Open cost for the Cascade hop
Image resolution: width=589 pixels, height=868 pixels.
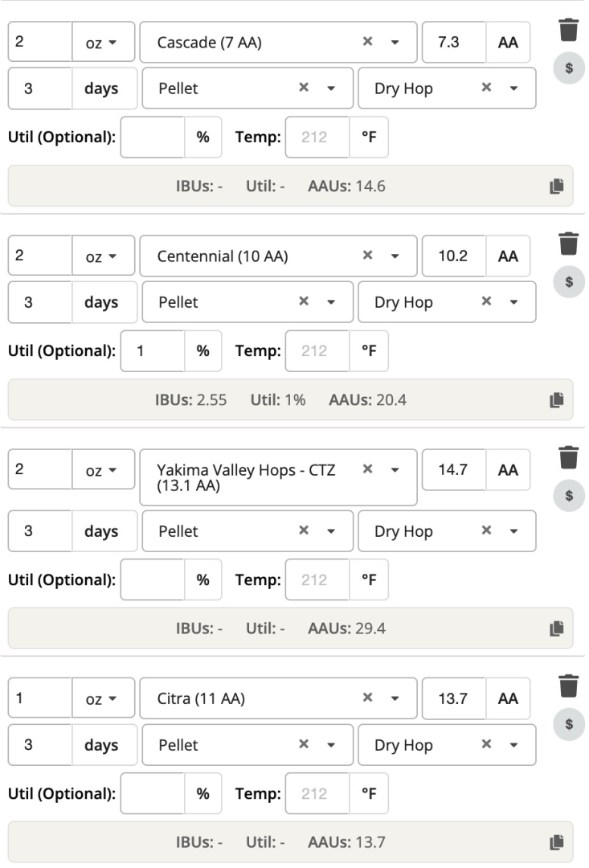coord(568,68)
